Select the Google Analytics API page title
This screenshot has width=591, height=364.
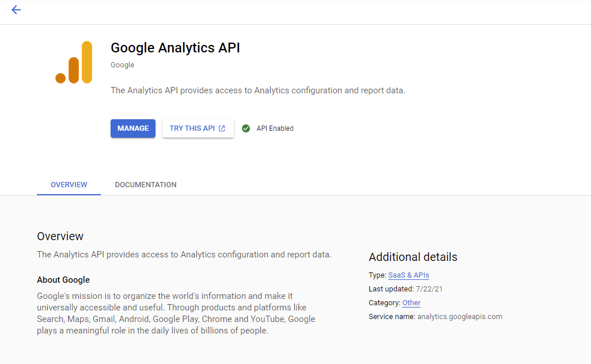[x=175, y=48]
